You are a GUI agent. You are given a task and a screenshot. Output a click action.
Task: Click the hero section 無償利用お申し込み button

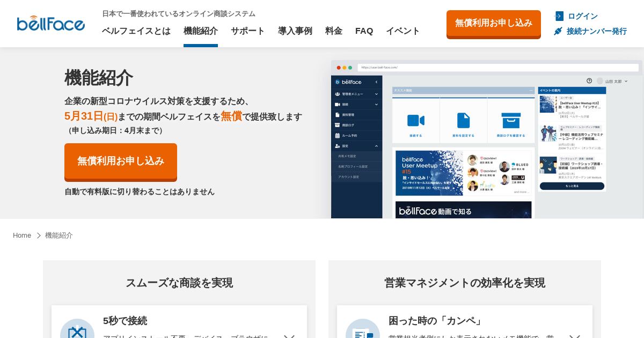(x=121, y=161)
